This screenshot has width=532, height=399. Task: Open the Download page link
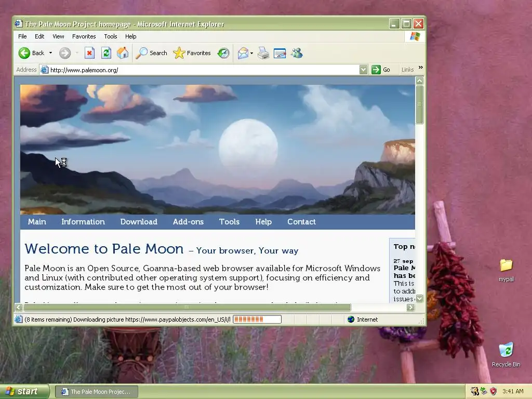point(139,221)
